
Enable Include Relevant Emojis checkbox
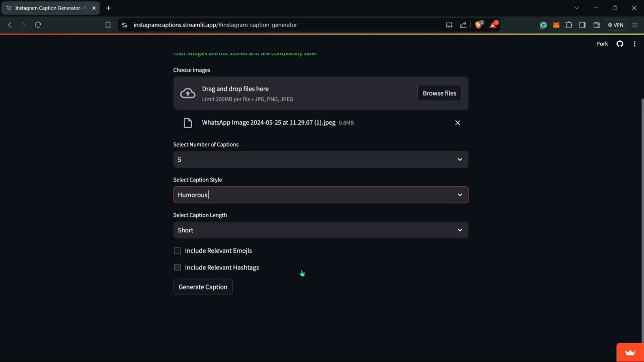[177, 250]
